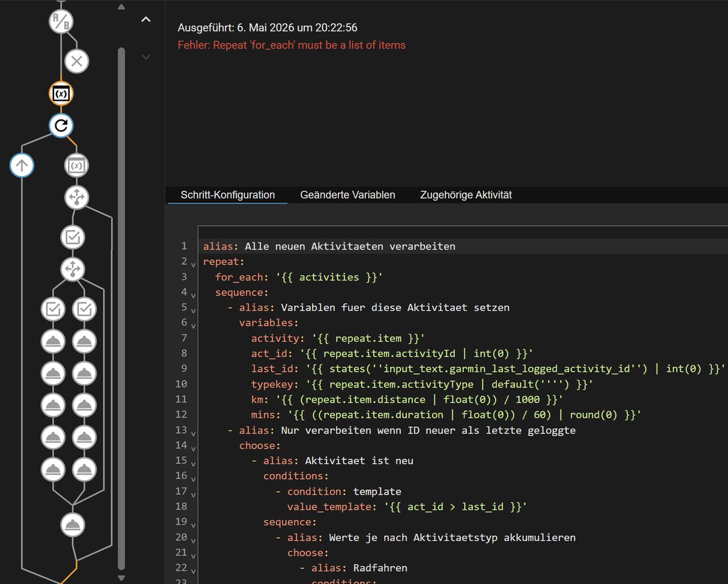Screen dimensions: 728x584
Task: Select the gray variables (x) node under repeat
Action: coord(76,165)
